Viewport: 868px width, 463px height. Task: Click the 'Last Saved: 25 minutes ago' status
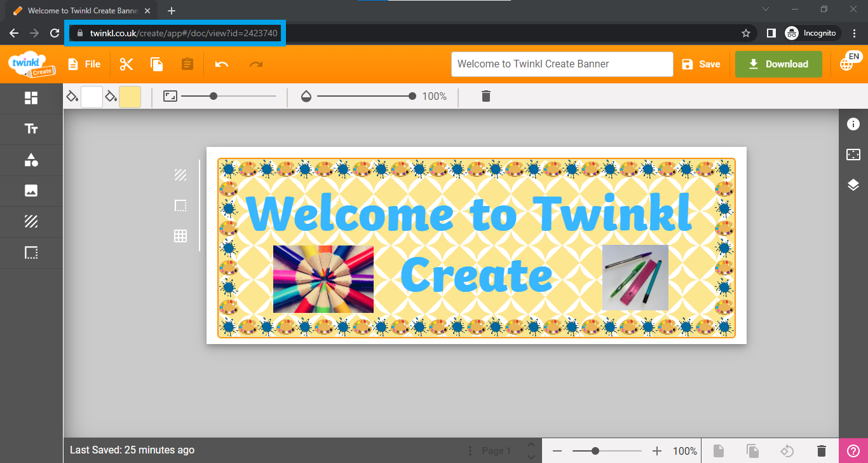tap(132, 450)
